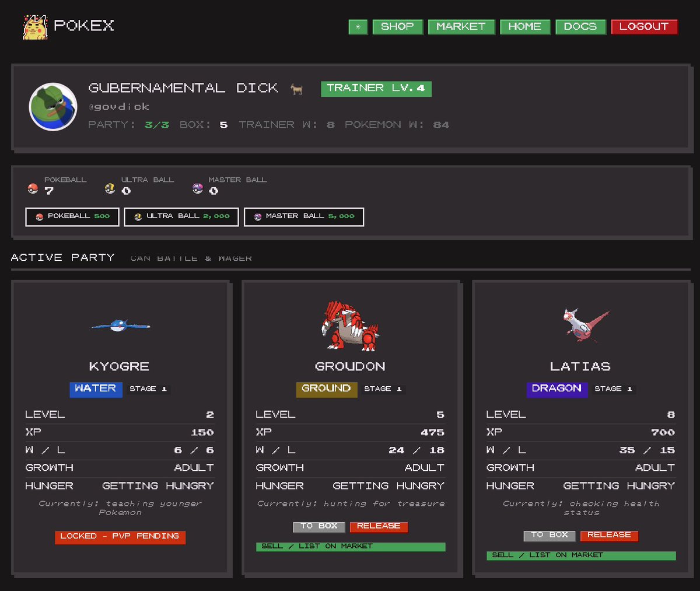This screenshot has width=700, height=591.
Task: Click Kyogre's STAGE 1 label
Action: (148, 389)
